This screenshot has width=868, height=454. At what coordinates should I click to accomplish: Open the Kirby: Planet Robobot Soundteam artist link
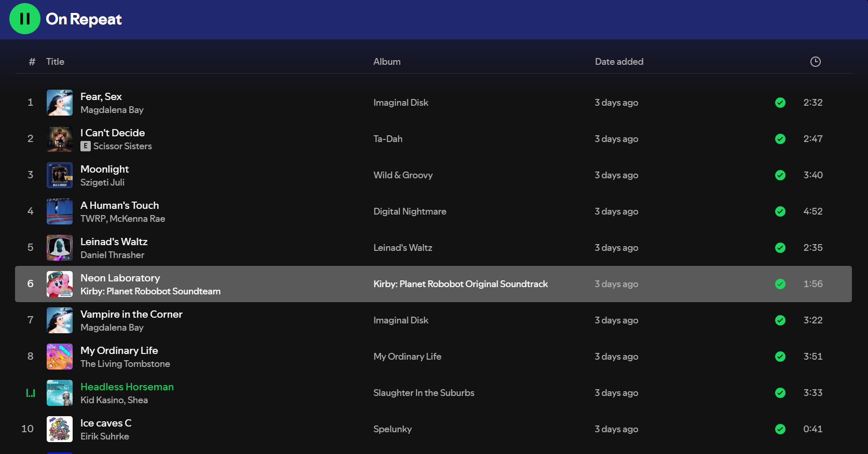pyautogui.click(x=150, y=291)
